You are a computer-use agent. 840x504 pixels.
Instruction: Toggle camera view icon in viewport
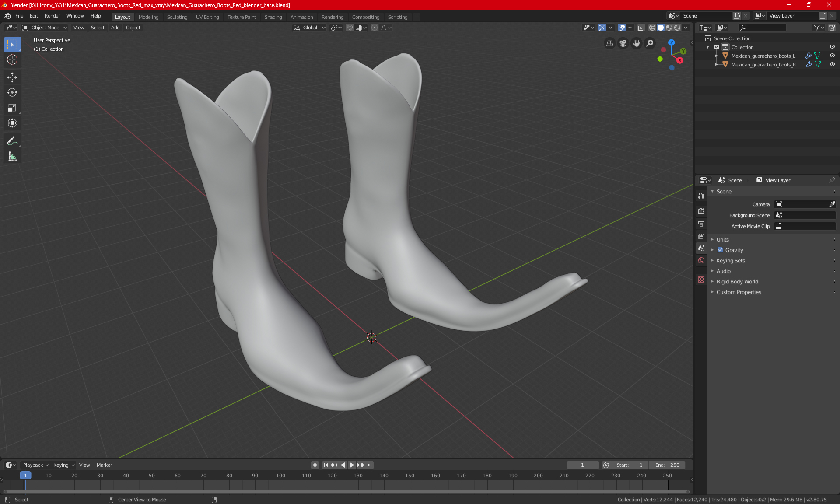(x=623, y=43)
